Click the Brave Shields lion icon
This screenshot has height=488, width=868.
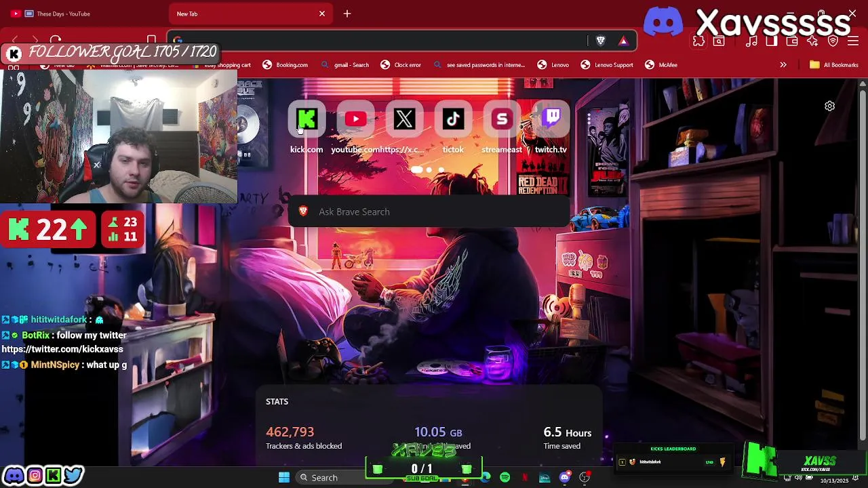(600, 41)
